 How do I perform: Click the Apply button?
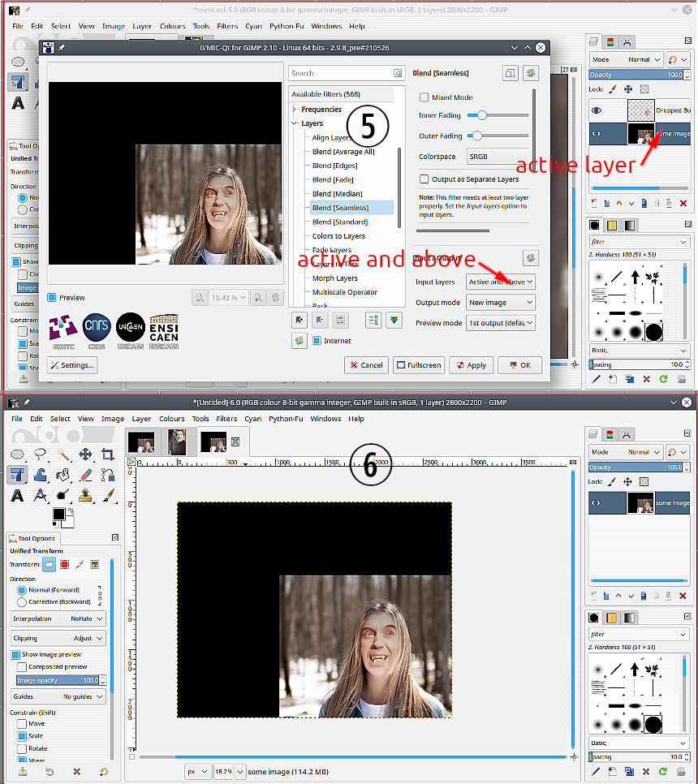[x=471, y=365]
